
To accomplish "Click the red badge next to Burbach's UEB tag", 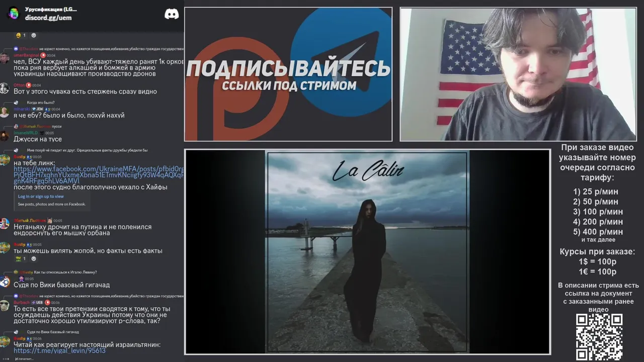I will (x=47, y=302).
